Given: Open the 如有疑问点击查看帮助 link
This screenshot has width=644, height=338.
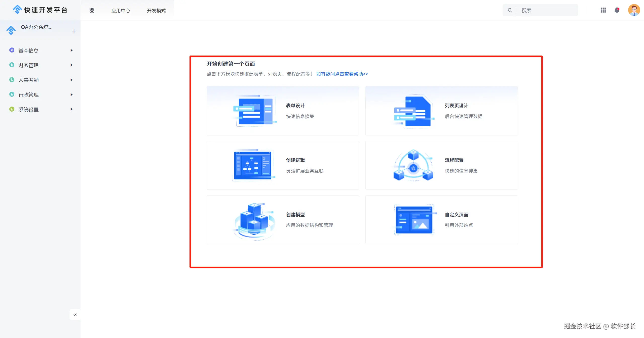Looking at the screenshot, I should click(342, 74).
